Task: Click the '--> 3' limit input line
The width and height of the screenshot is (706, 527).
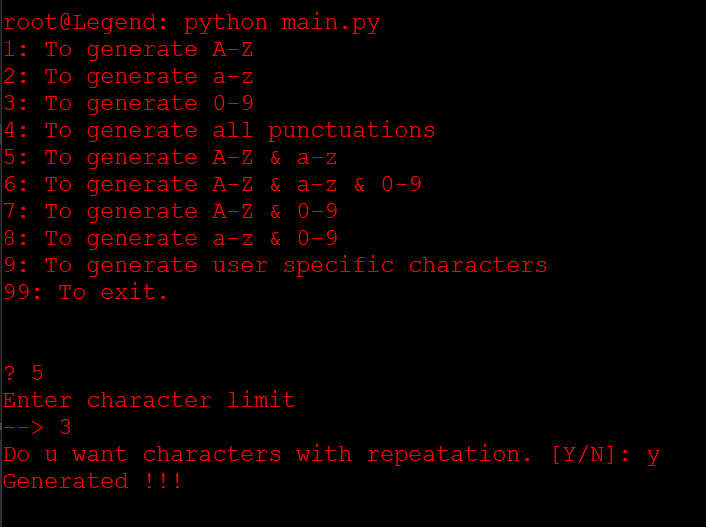Action: click(37, 427)
